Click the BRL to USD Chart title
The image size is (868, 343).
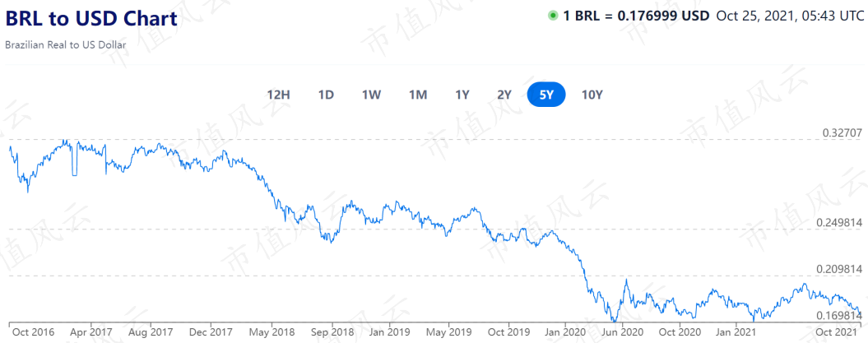click(x=91, y=19)
